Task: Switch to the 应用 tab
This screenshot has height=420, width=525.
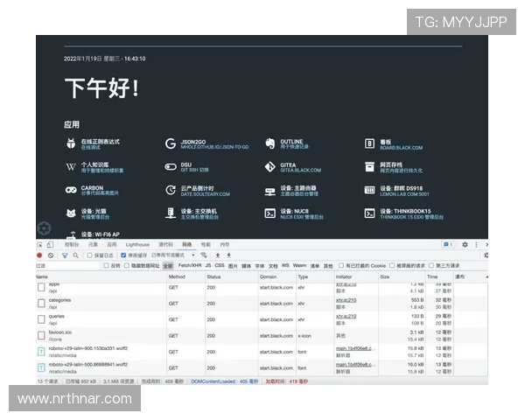Action: [x=112, y=245]
